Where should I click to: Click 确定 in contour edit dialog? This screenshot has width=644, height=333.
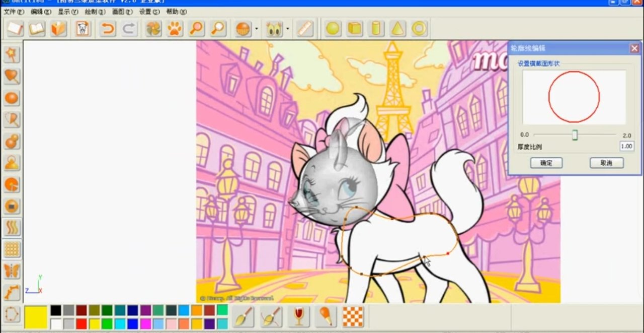pyautogui.click(x=546, y=163)
